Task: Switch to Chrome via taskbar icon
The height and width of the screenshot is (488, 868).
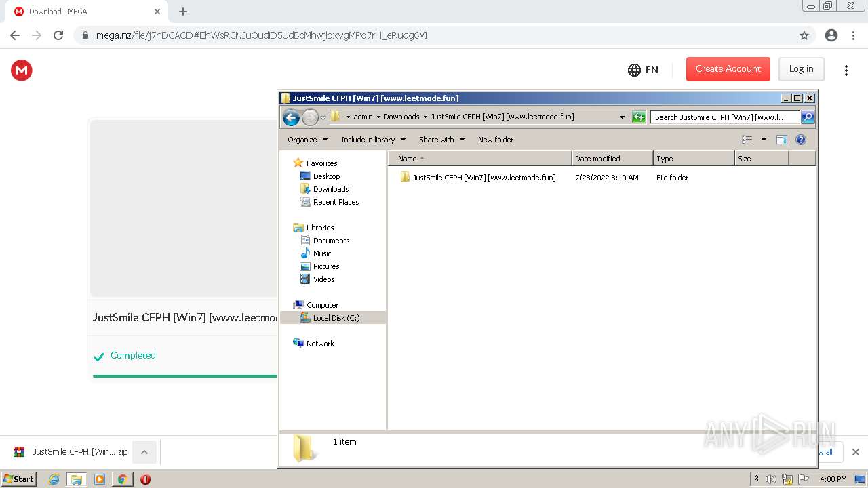Action: (122, 479)
